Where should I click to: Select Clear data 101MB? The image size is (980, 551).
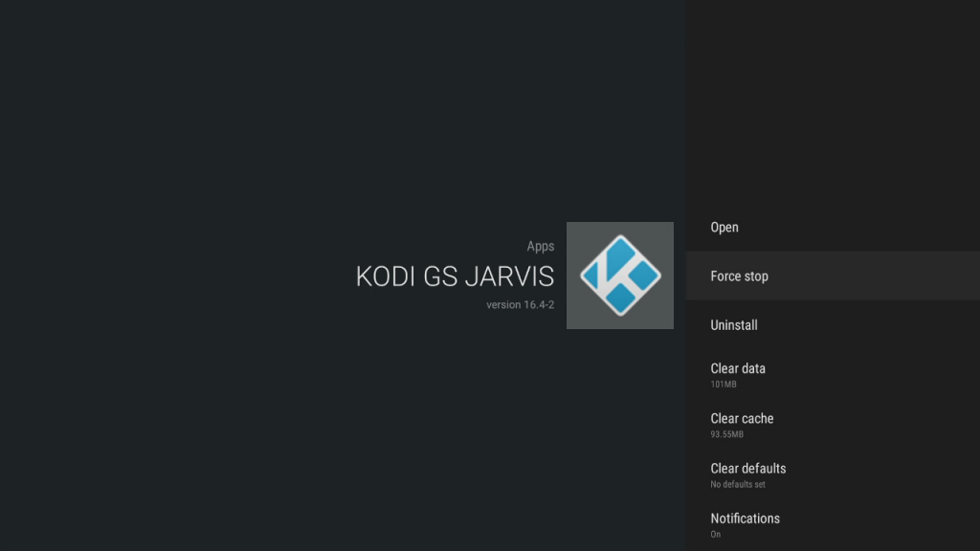tap(833, 375)
